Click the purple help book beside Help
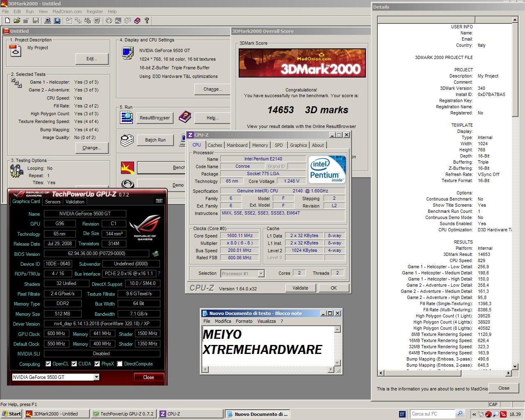The height and width of the screenshot is (420, 525). (x=185, y=117)
